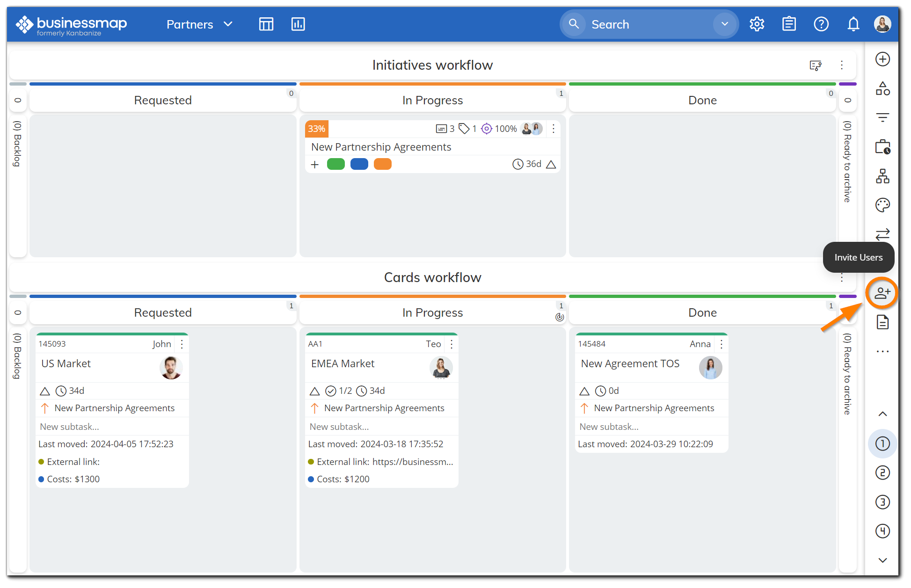The image size is (911, 588).
Task: Open the EMEA Market card context menu
Action: [x=451, y=344]
